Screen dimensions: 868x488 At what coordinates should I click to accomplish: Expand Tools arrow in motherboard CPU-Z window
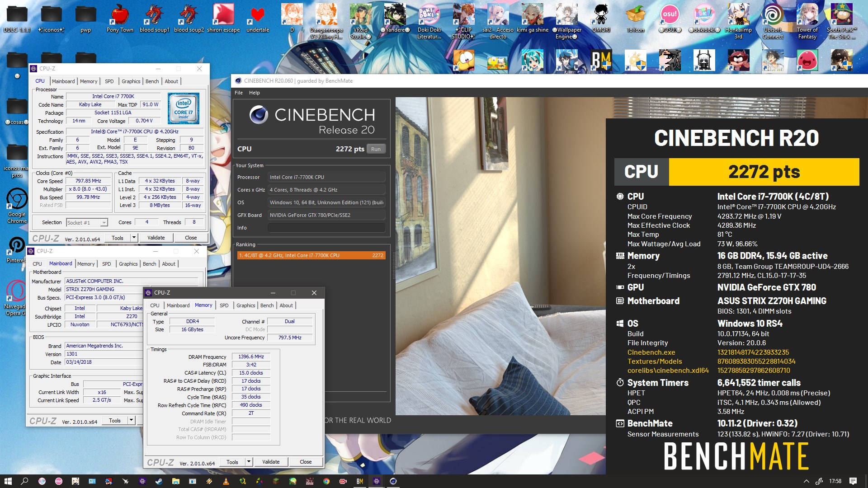131,420
